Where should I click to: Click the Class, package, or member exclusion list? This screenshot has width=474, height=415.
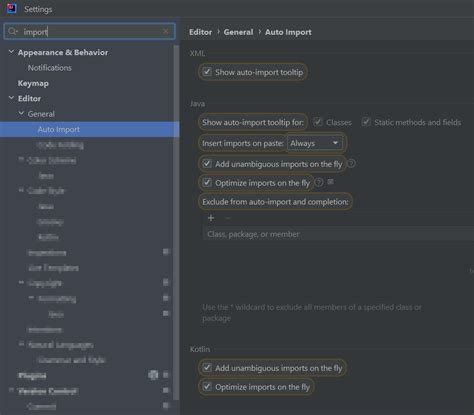[338, 234]
